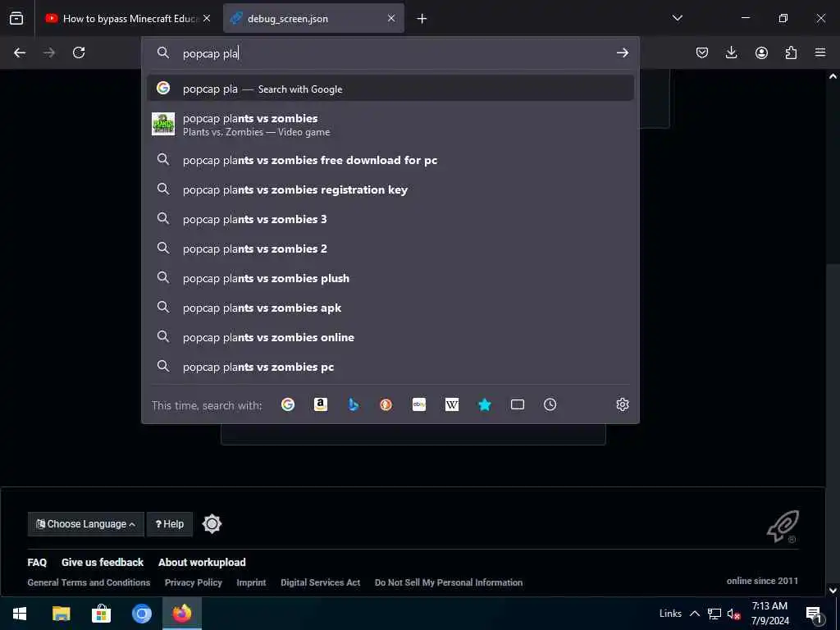
Task: Search this time with Wikipedia
Action: 452,404
